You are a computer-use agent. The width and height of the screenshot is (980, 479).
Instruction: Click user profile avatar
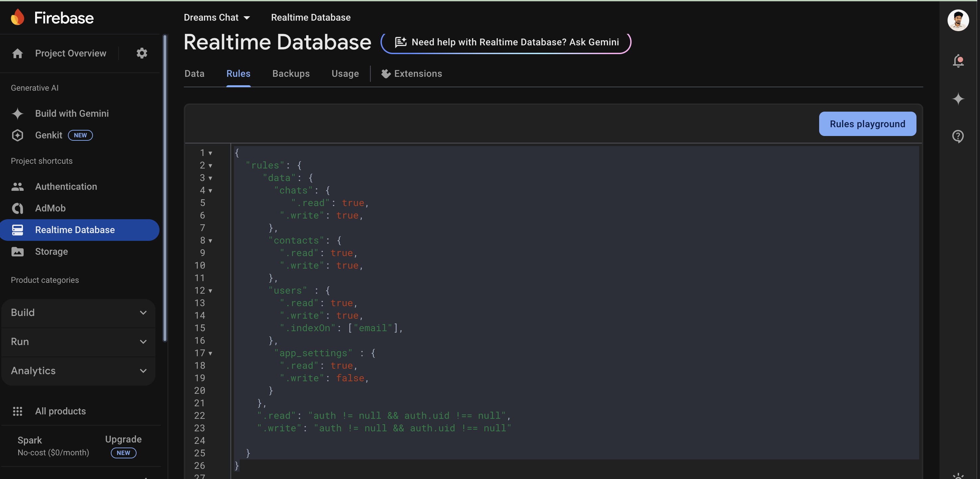click(x=958, y=21)
